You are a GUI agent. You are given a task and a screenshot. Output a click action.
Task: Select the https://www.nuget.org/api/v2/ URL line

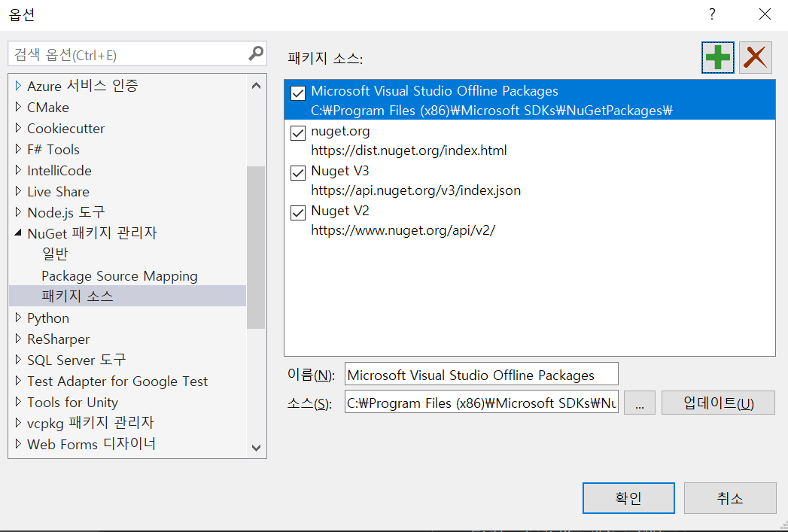coord(403,230)
